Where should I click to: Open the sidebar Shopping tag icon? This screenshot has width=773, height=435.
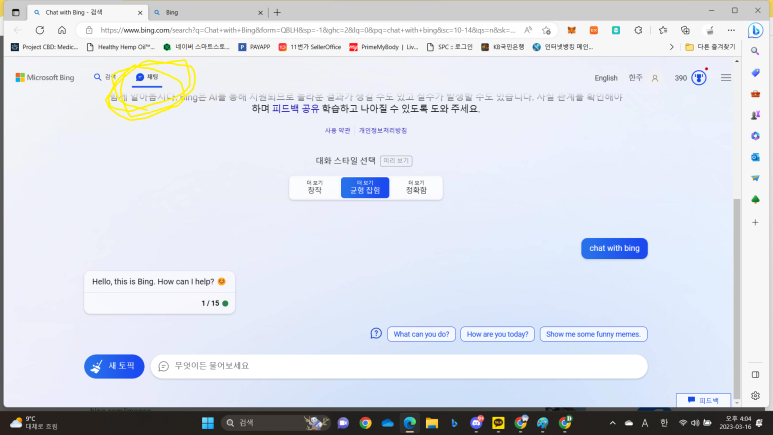pyautogui.click(x=755, y=72)
